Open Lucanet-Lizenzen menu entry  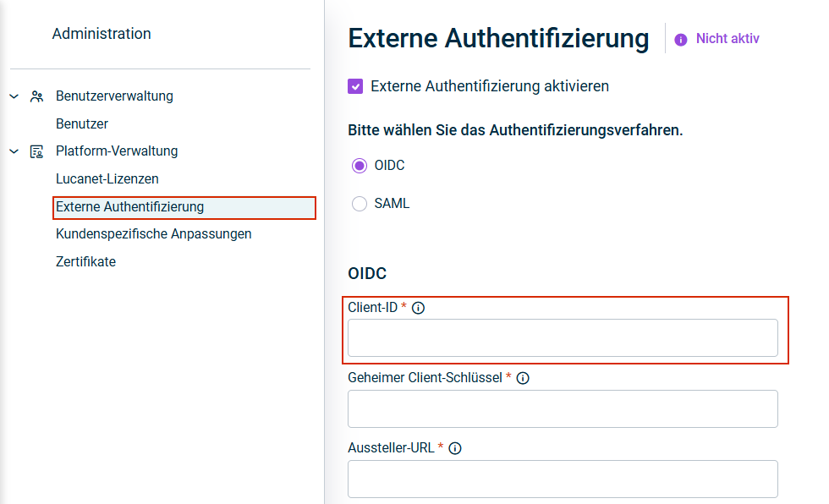click(x=107, y=179)
